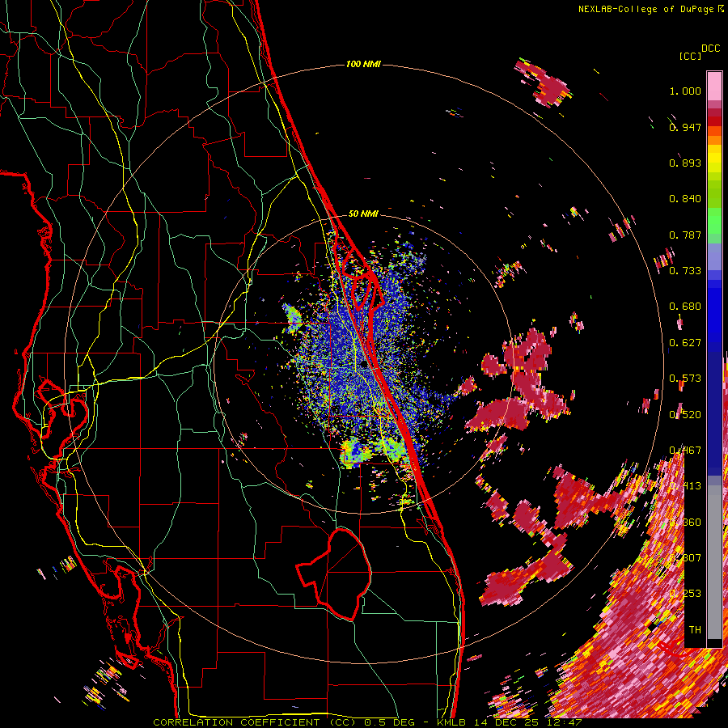Select the 100 NMI range ring label
The height and width of the screenshot is (728, 728).
click(363, 64)
